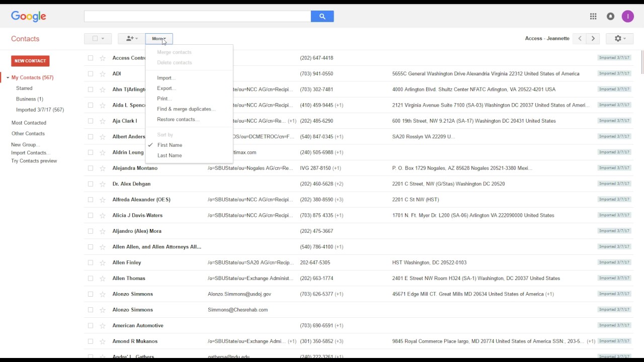Image resolution: width=644 pixels, height=362 pixels.
Task: Open the Business (1) group
Action: tap(30, 99)
